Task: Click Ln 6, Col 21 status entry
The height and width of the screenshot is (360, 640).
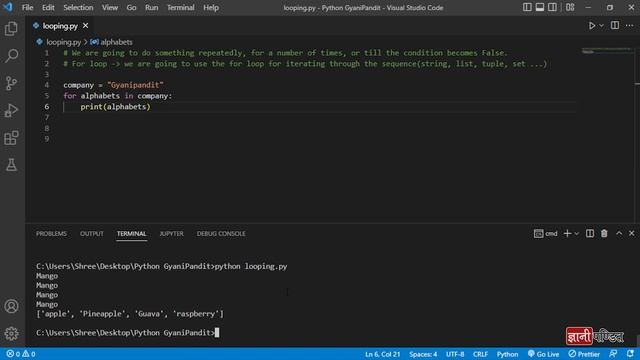Action: (x=382, y=354)
